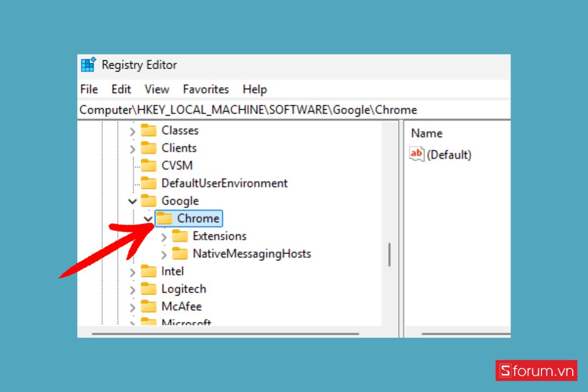Click the NativeMessagingHosts folder icon
The width and height of the screenshot is (588, 392).
click(180, 254)
